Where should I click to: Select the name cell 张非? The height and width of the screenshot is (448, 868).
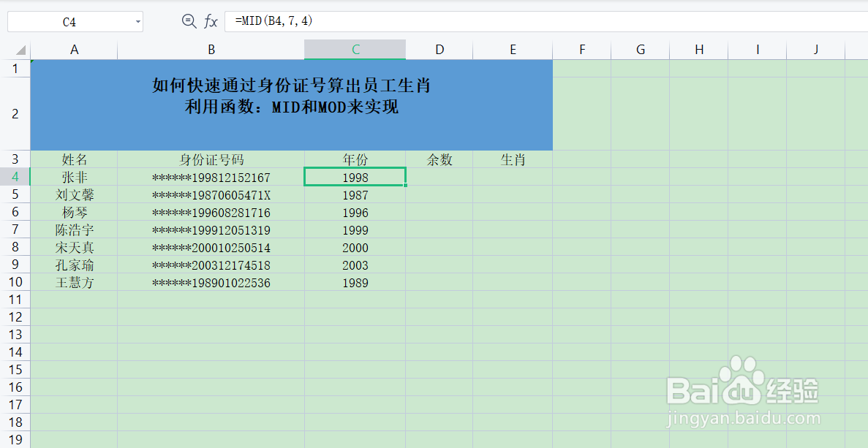[74, 177]
